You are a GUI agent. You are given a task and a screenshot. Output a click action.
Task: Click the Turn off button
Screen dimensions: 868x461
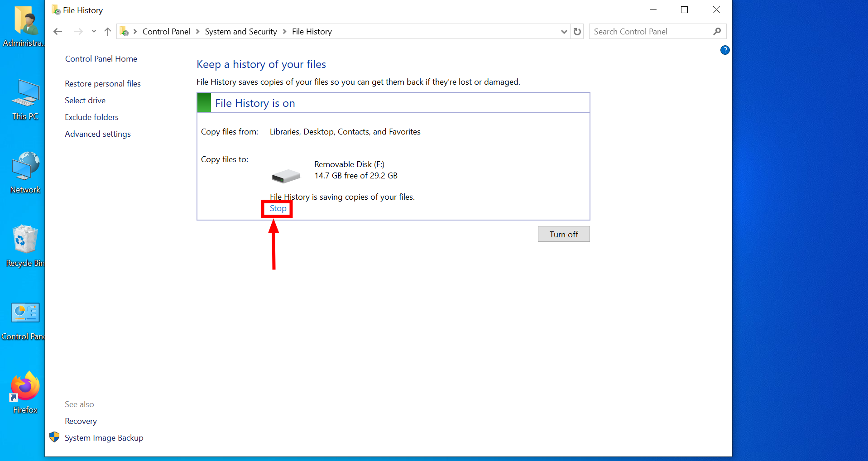coord(564,234)
